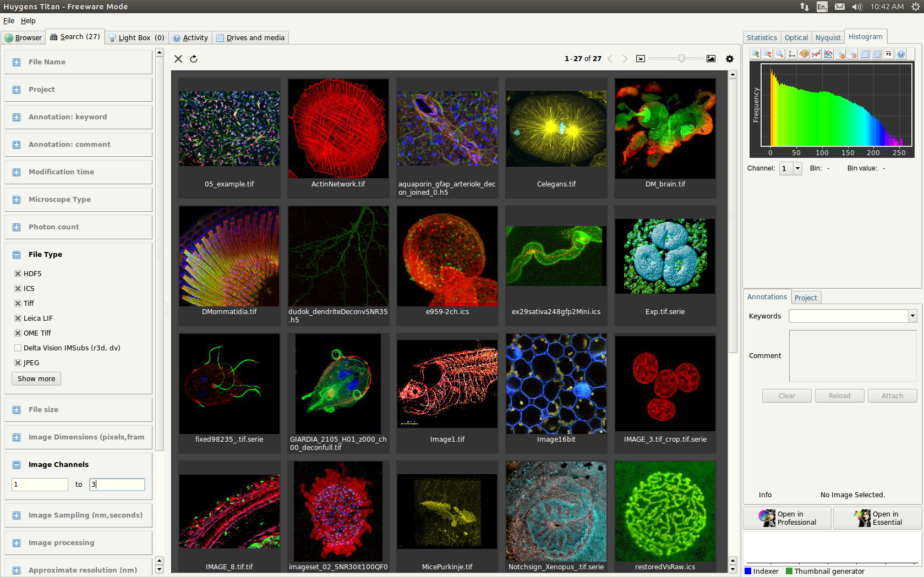
Task: Click Open in Professional button
Action: [787, 518]
